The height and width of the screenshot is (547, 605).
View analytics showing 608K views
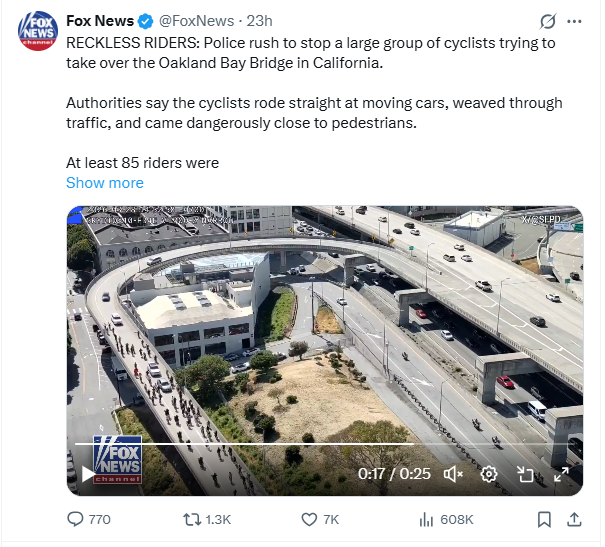(x=446, y=519)
